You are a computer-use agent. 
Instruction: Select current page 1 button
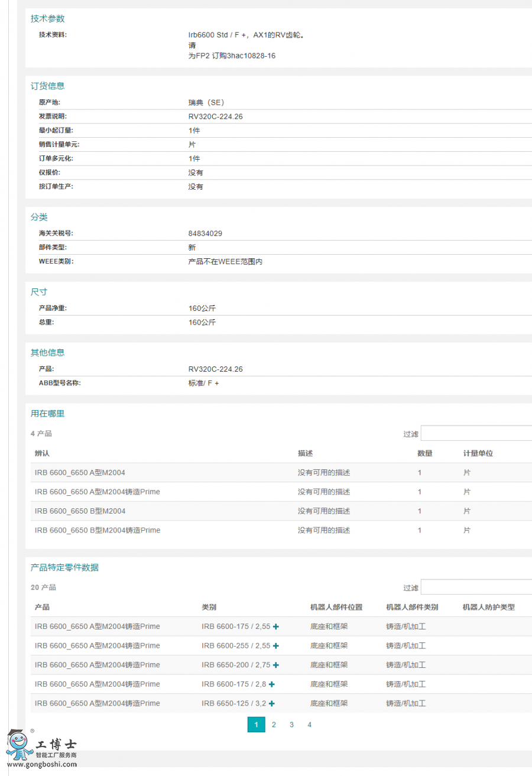pos(256,725)
